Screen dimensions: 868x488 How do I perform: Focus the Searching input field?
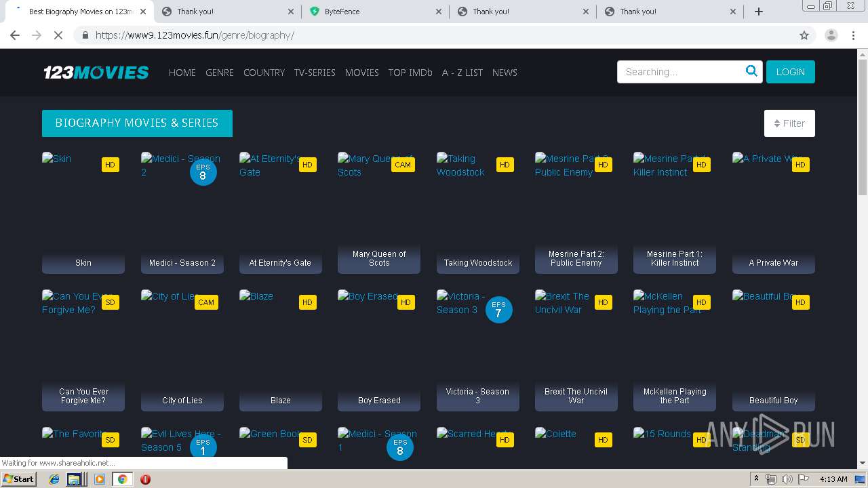click(x=680, y=72)
